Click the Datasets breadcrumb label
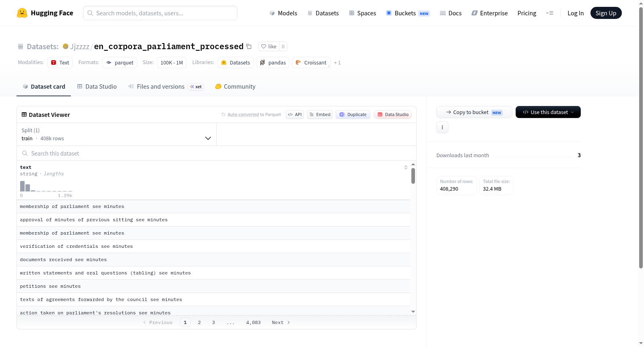644x347 pixels. coord(43,46)
